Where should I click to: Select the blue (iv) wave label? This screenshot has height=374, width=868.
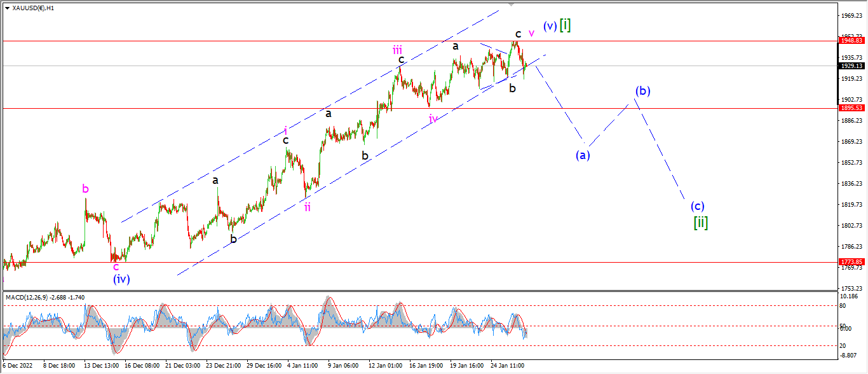(x=121, y=279)
